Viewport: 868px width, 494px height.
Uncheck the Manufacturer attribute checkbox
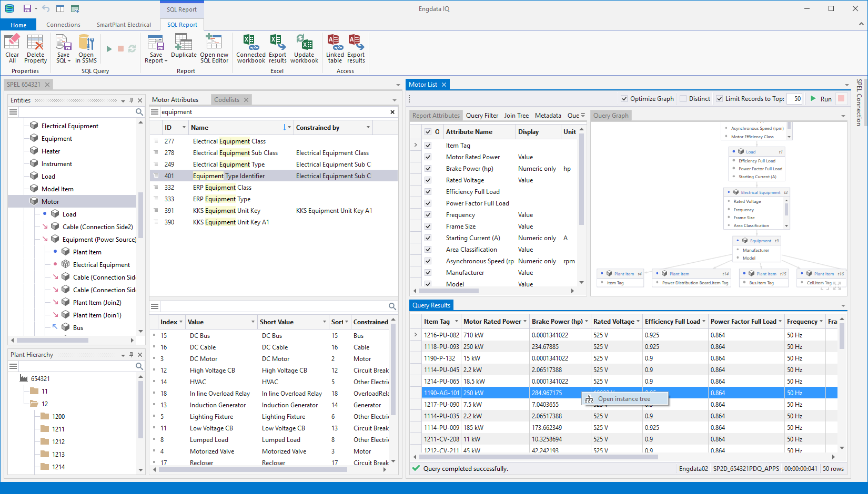click(428, 273)
